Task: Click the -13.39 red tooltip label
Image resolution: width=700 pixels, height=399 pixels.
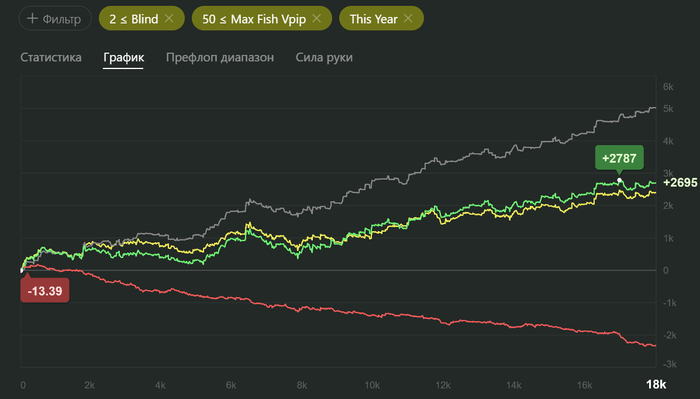Action: (45, 291)
